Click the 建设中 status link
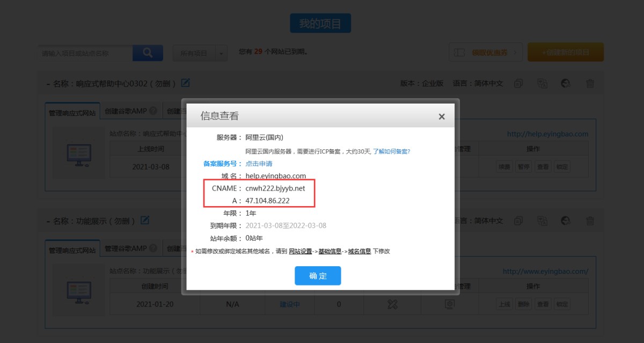Screen dimensions: 644x343 pyautogui.click(x=290, y=304)
